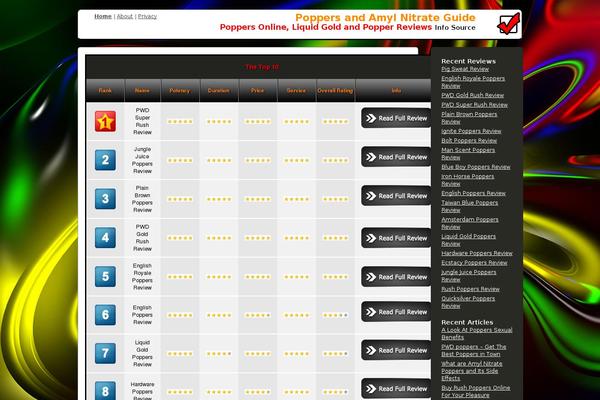Open Read Full Review for Hardware Poppers
This screenshot has width=600, height=400.
pos(396,389)
